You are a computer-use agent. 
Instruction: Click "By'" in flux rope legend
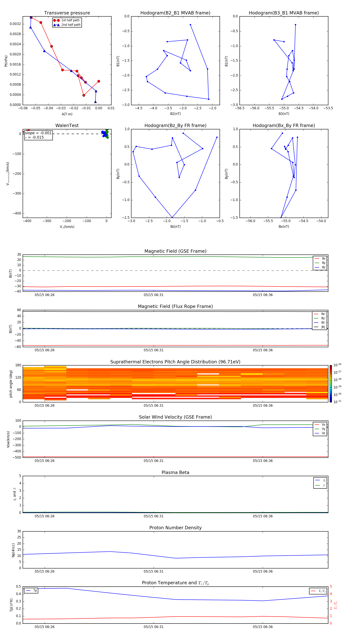320,318
